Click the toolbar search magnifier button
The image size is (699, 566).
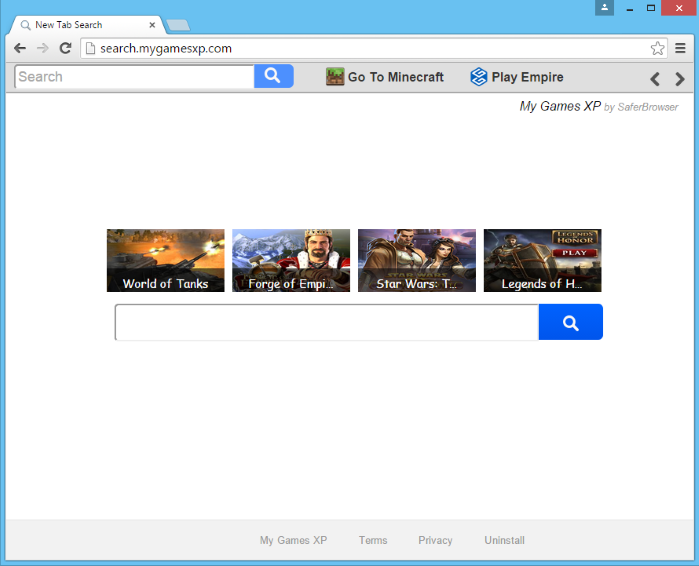click(x=273, y=76)
